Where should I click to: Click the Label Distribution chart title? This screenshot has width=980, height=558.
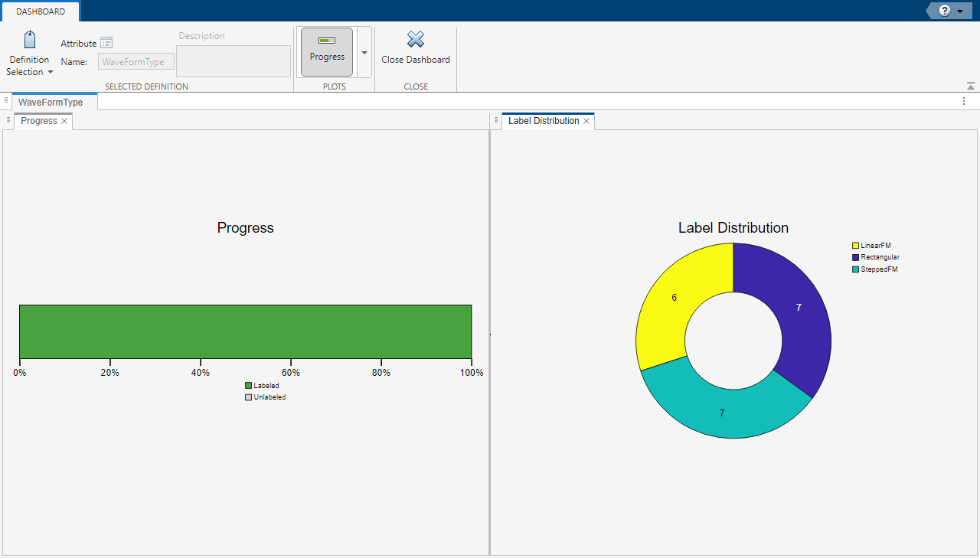pyautogui.click(x=733, y=227)
